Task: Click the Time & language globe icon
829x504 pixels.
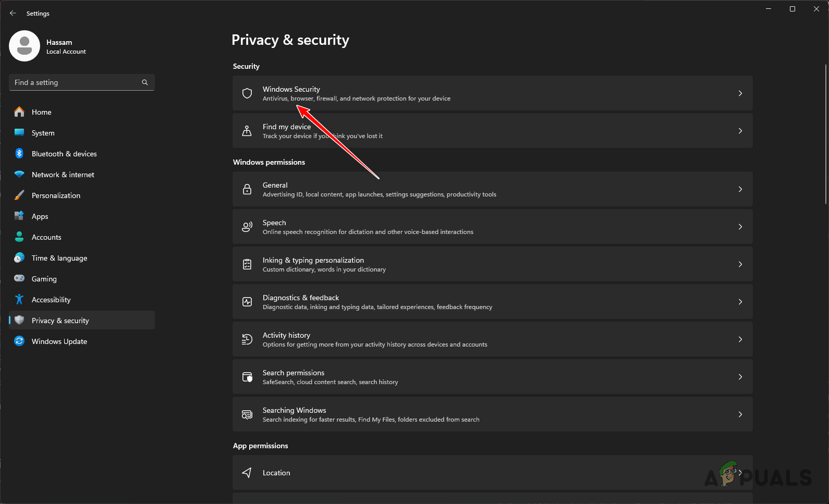Action: pyautogui.click(x=19, y=257)
